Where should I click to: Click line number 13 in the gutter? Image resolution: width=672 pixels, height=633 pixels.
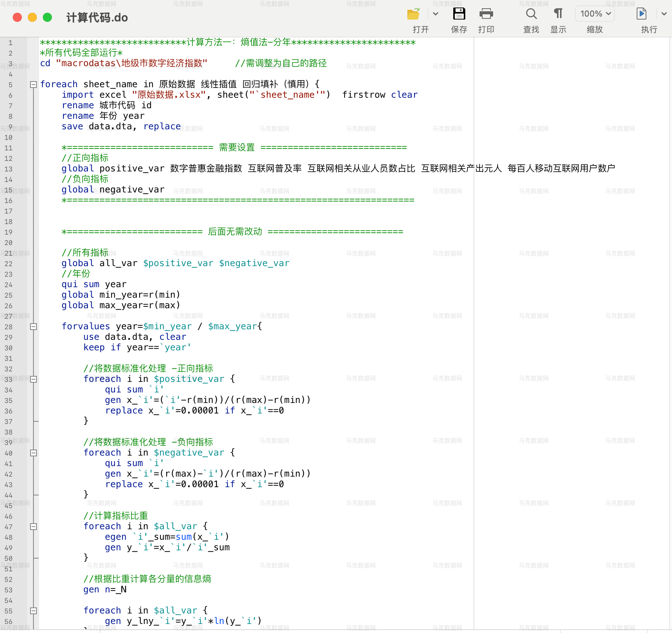click(x=9, y=169)
